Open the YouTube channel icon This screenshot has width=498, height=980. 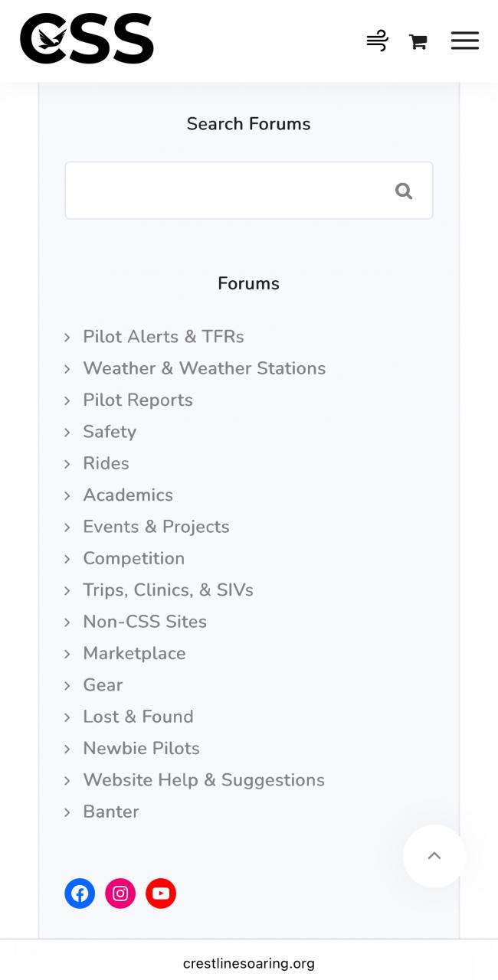pyautogui.click(x=161, y=893)
